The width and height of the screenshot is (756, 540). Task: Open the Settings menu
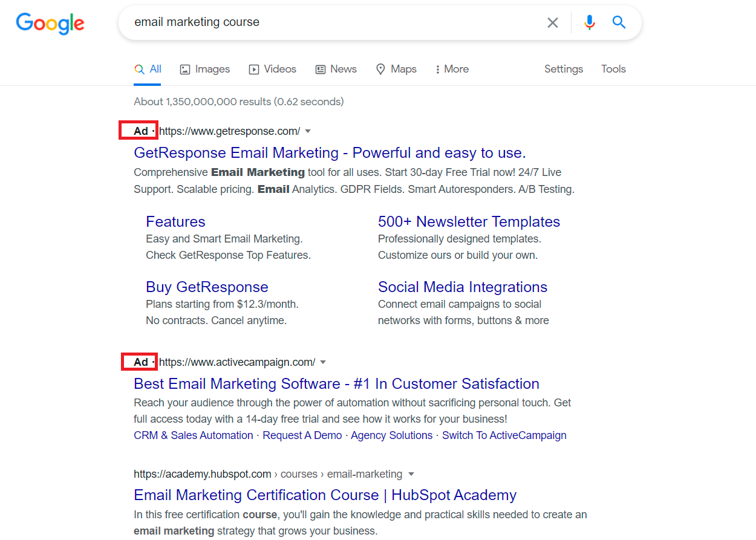pyautogui.click(x=564, y=69)
